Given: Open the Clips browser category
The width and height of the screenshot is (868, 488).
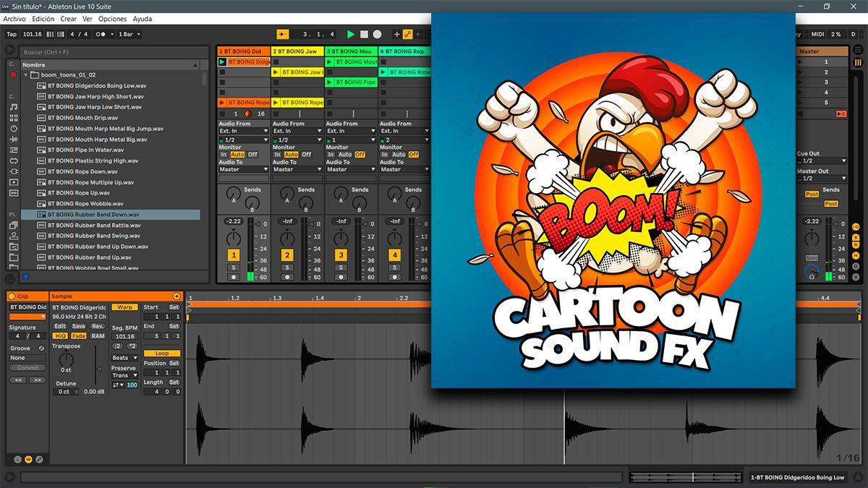Looking at the screenshot, I should pyautogui.click(x=14, y=182).
